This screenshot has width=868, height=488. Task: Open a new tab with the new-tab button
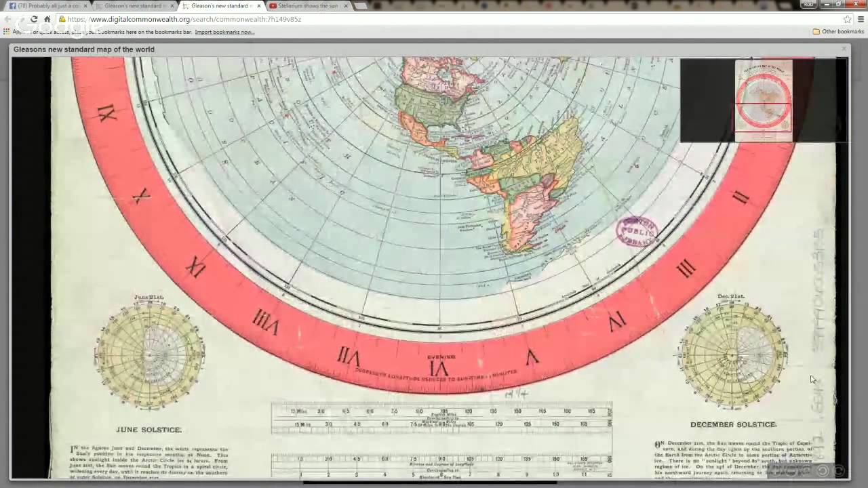pyautogui.click(x=361, y=5)
